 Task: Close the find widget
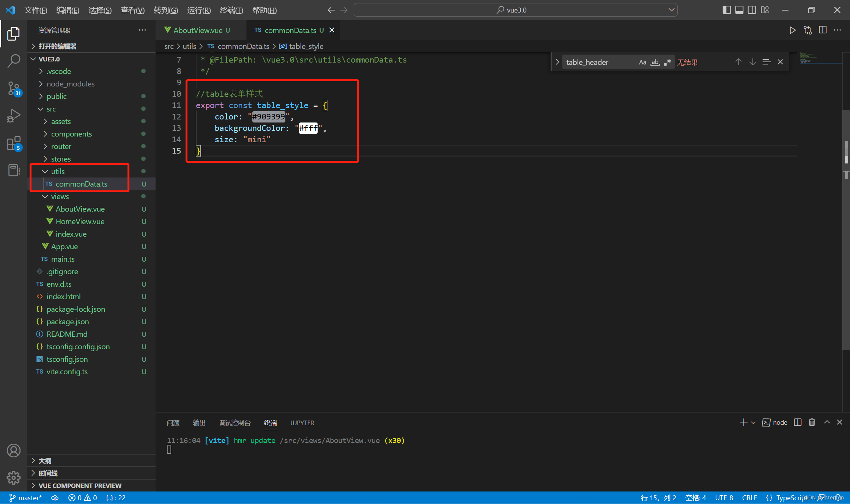[x=780, y=62]
